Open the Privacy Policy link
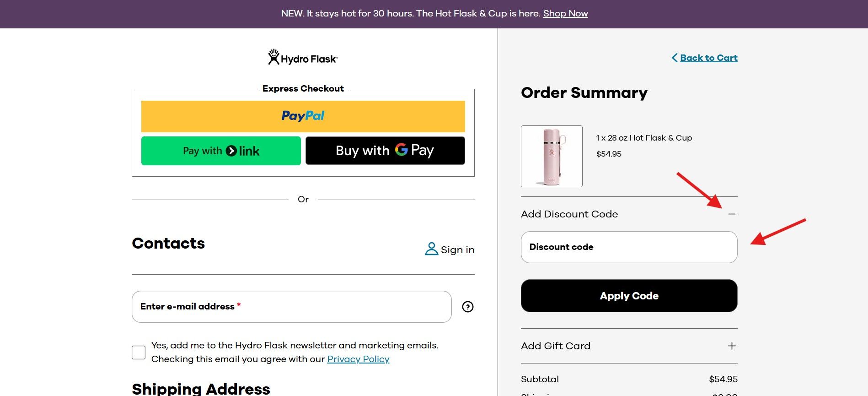The image size is (868, 396). [x=358, y=359]
